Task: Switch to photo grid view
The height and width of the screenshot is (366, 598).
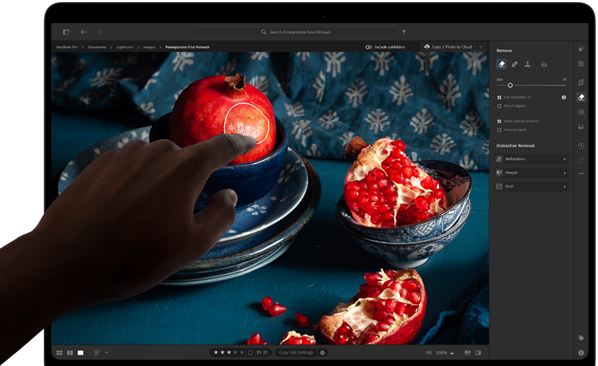Action: (x=59, y=353)
